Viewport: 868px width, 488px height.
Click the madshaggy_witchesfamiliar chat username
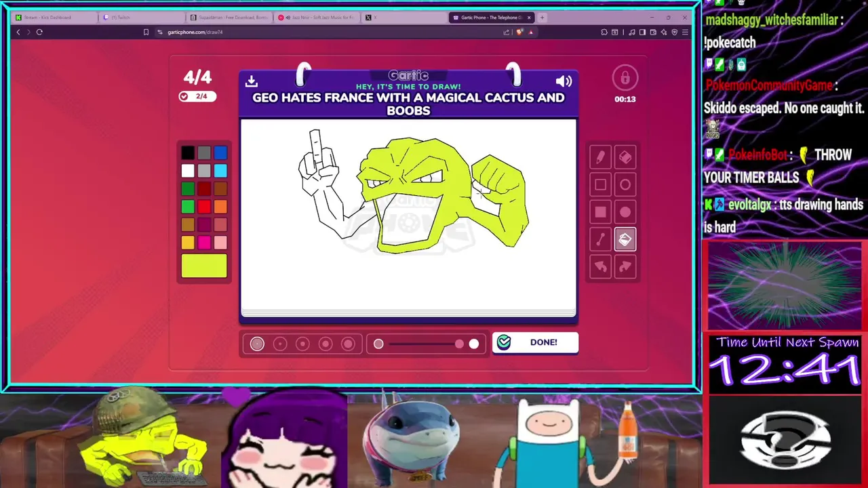771,20
